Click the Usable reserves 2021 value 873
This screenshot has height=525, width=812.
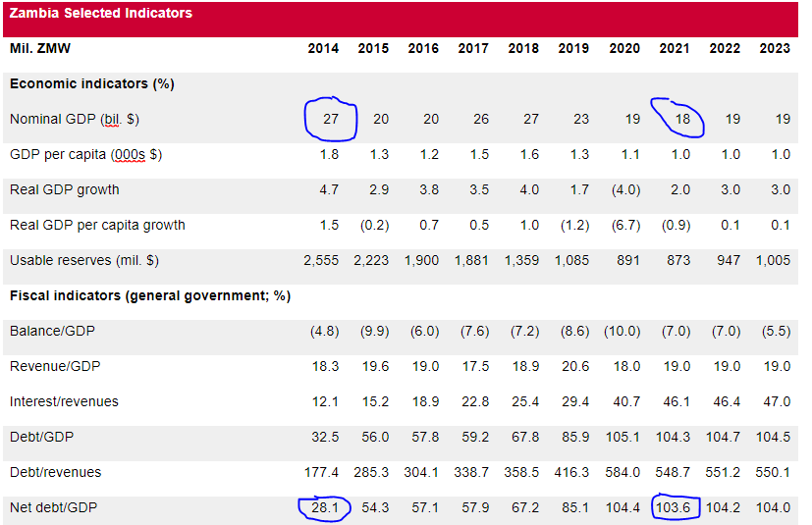click(x=678, y=260)
